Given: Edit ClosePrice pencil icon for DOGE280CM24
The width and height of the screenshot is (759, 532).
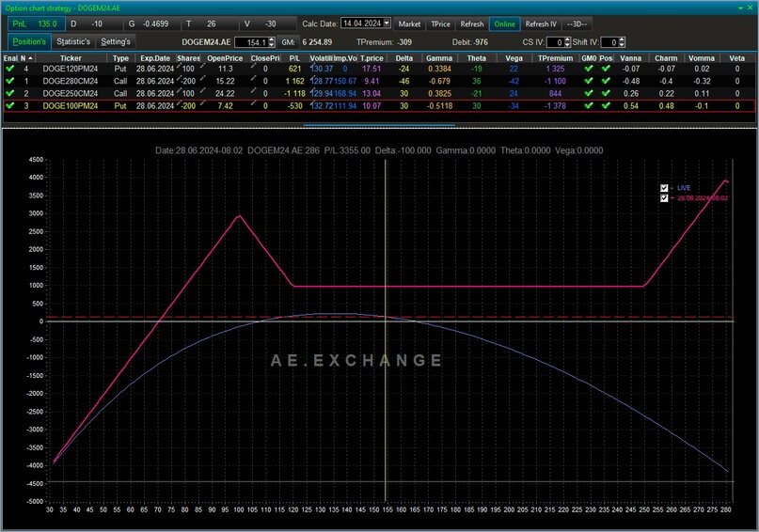Looking at the screenshot, I should (253, 77).
